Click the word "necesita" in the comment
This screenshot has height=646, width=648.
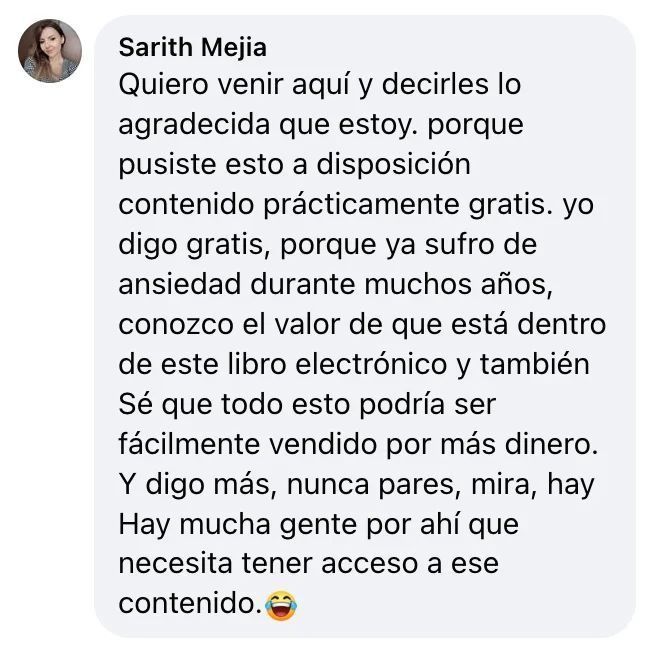click(175, 564)
